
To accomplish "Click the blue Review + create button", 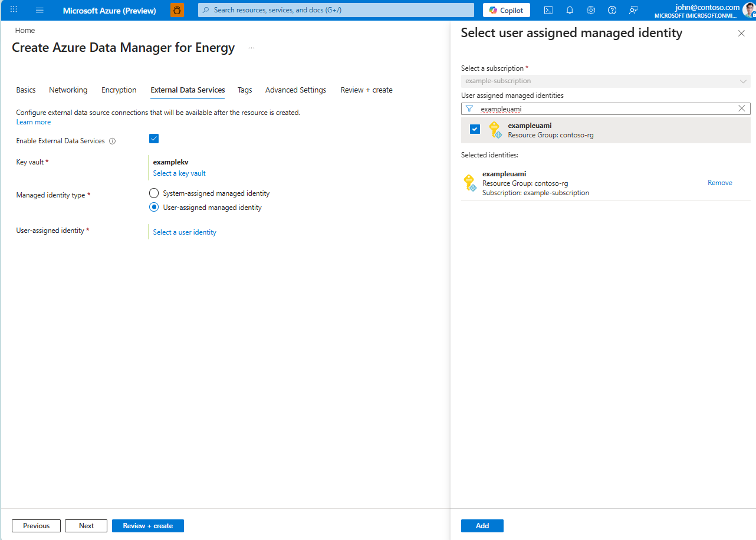I will pyautogui.click(x=147, y=525).
